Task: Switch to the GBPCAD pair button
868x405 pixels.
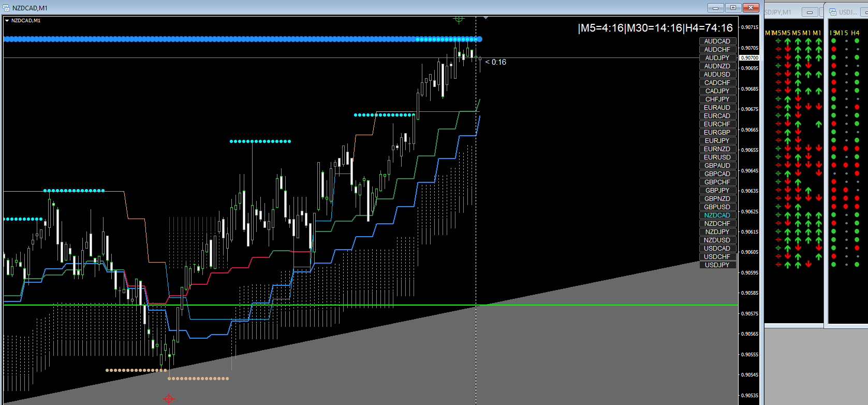Action: [717, 174]
